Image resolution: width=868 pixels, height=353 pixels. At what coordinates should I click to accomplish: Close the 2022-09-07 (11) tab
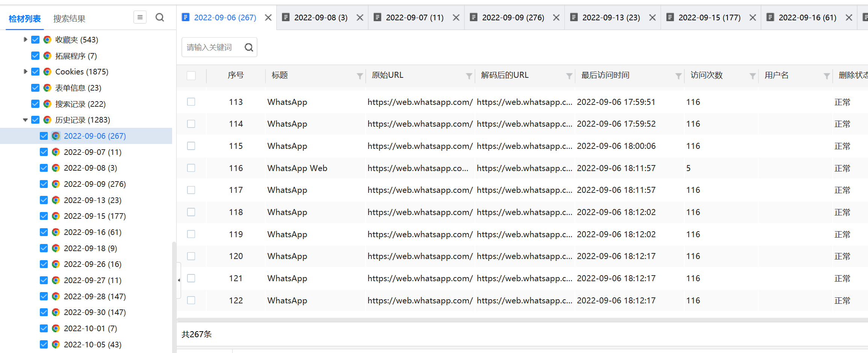pos(456,18)
